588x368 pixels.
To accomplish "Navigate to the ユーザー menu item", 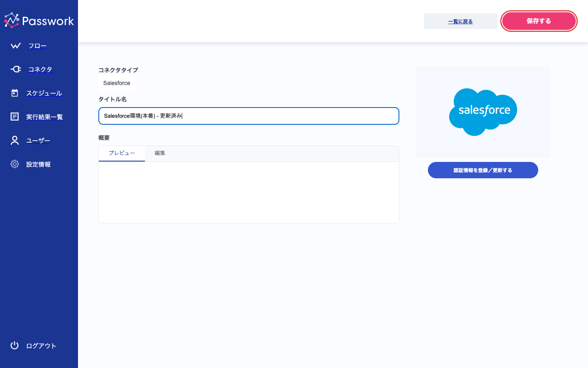I will pyautogui.click(x=38, y=141).
